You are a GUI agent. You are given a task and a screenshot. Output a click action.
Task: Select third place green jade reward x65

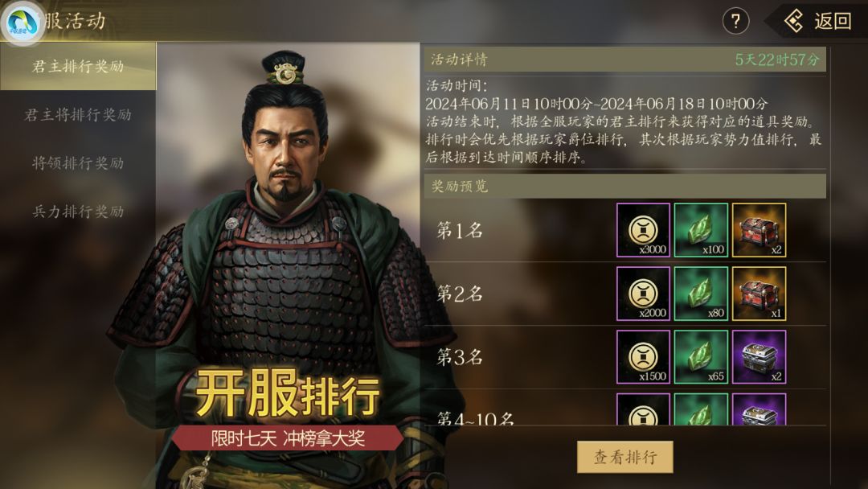coord(701,356)
